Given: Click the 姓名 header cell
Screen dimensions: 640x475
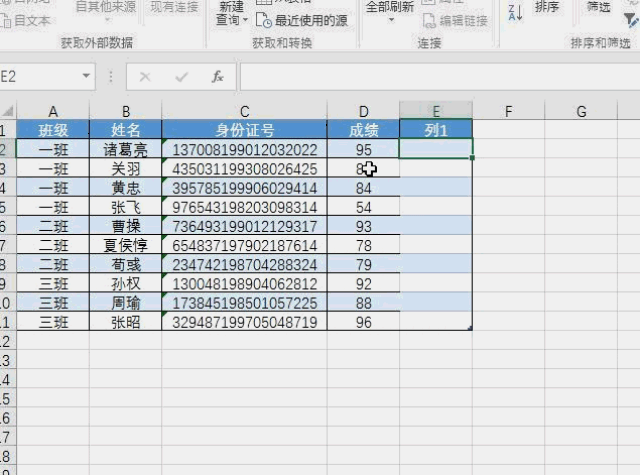Looking at the screenshot, I should coord(126,129).
